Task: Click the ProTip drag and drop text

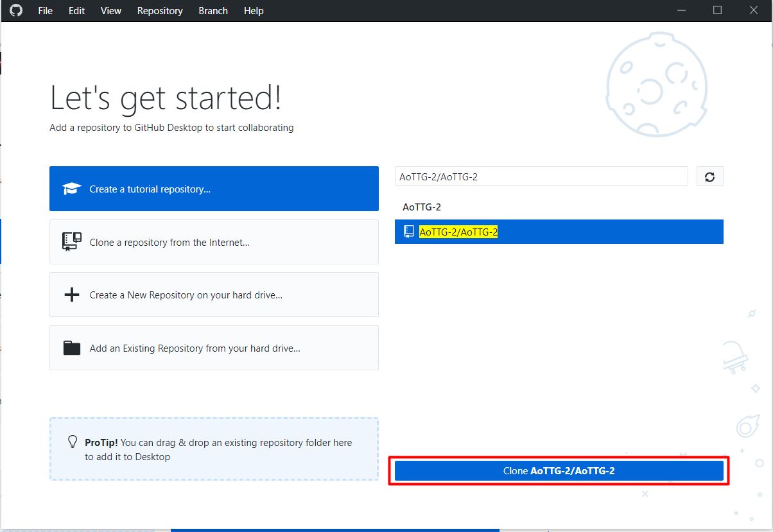Action: (x=218, y=450)
